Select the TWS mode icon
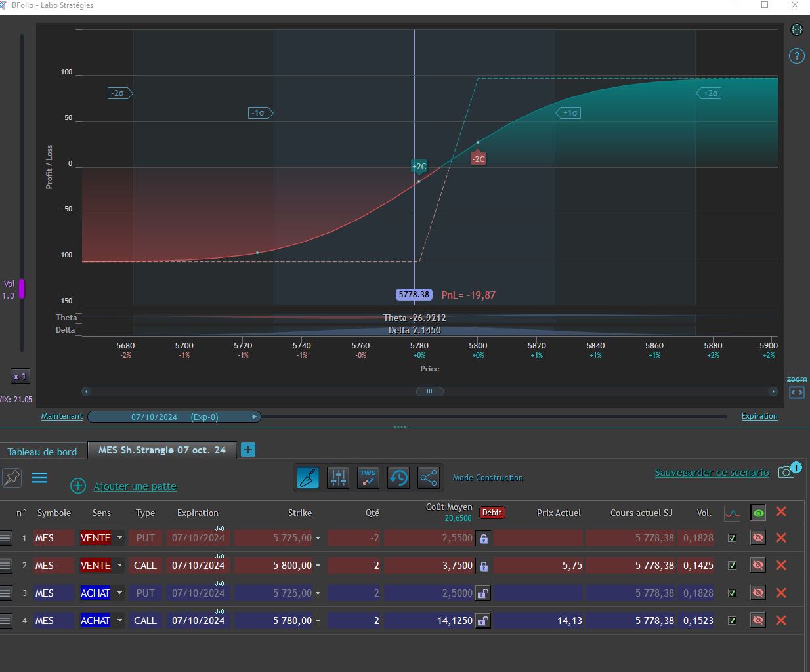 [368, 477]
